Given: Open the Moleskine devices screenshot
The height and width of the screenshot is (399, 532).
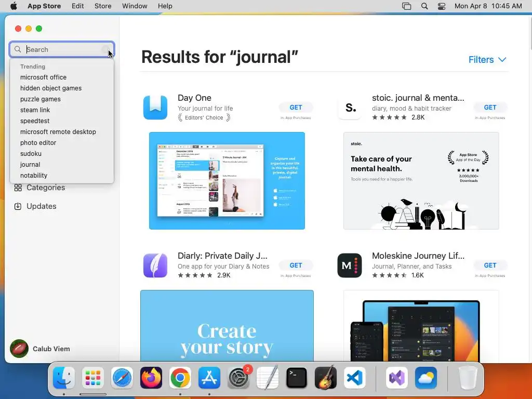Looking at the screenshot, I should pyautogui.click(x=421, y=326).
